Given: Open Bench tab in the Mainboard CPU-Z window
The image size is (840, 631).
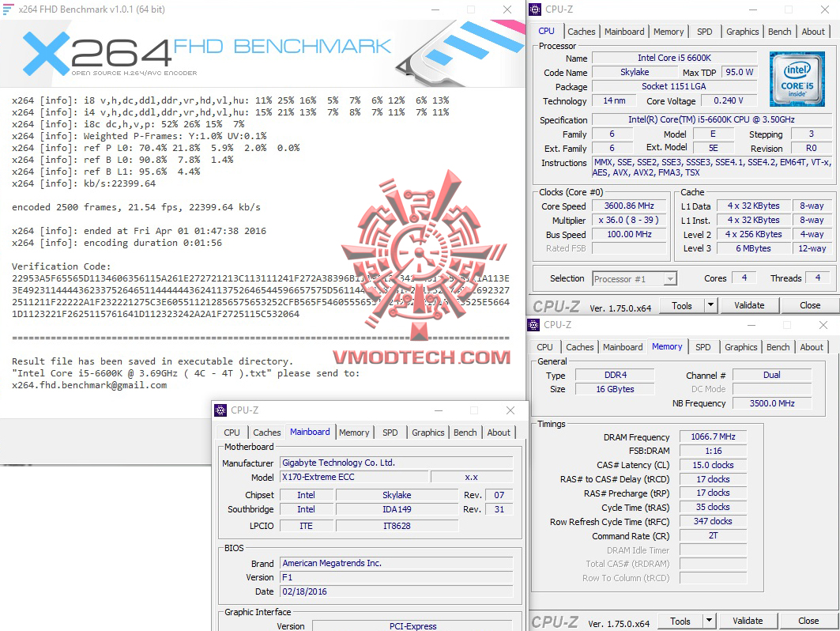Looking at the screenshot, I should (465, 432).
